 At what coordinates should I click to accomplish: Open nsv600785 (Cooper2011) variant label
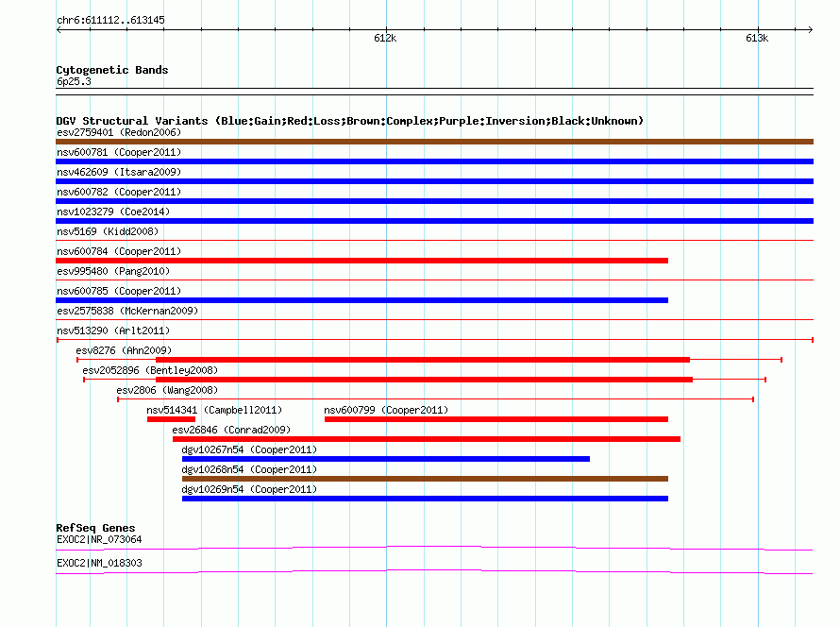point(119,291)
